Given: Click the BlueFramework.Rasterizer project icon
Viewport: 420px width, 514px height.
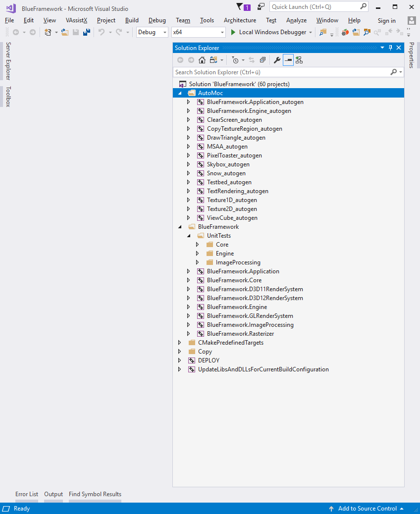Looking at the screenshot, I should pyautogui.click(x=201, y=334).
